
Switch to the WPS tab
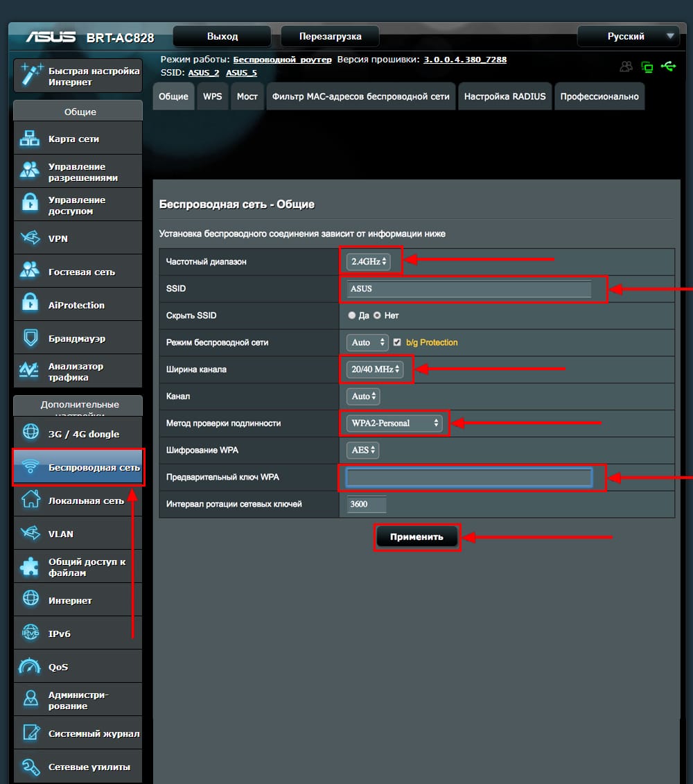coord(213,96)
